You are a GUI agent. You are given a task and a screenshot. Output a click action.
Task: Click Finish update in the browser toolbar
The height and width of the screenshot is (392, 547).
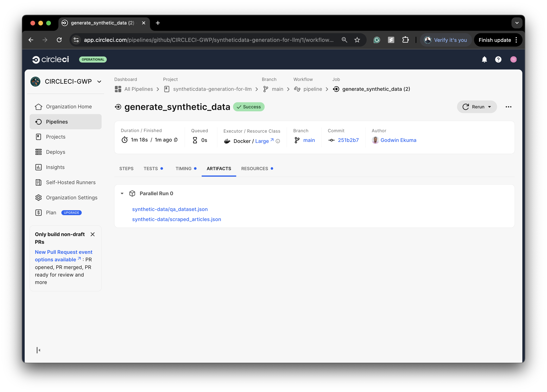(x=495, y=40)
